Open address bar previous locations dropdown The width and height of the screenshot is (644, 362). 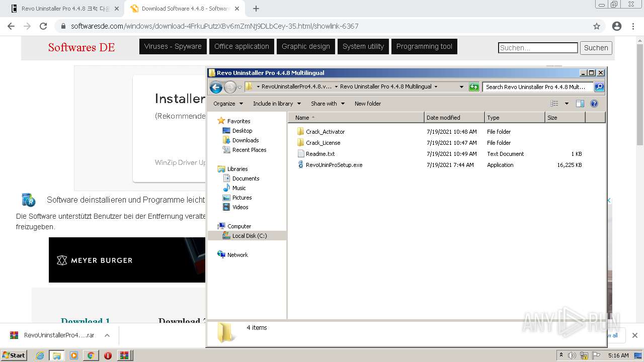[x=461, y=87]
